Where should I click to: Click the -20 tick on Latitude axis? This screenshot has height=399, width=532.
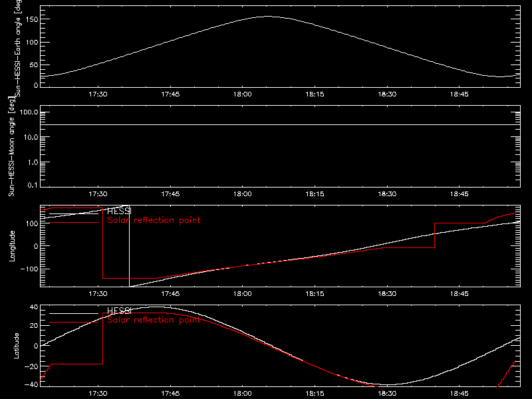pyautogui.click(x=31, y=366)
